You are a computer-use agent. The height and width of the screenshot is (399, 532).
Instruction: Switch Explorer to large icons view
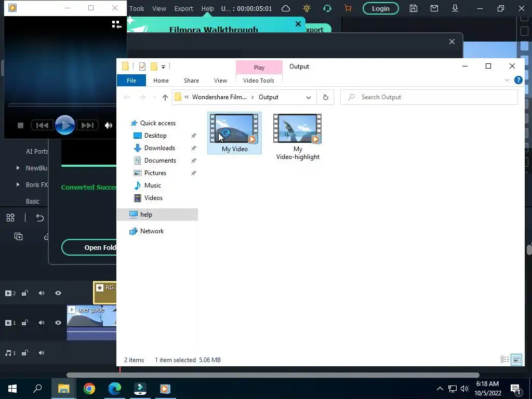(x=517, y=360)
